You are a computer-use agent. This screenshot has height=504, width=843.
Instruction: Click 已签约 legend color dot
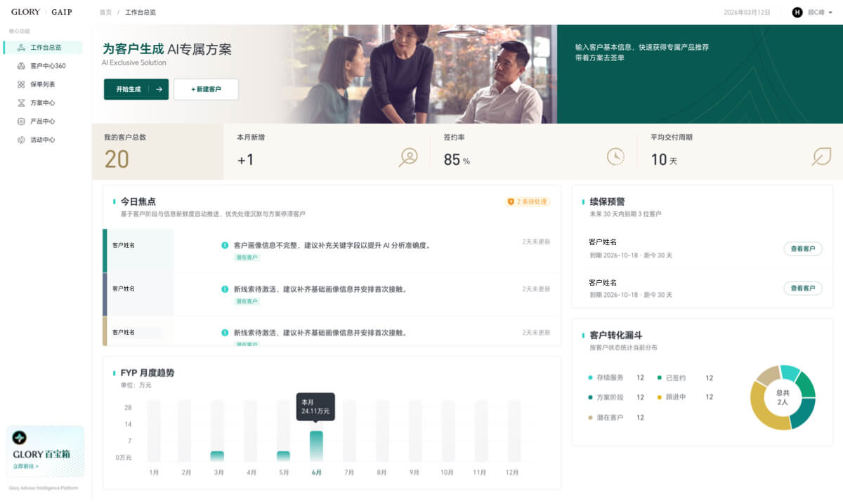[660, 378]
